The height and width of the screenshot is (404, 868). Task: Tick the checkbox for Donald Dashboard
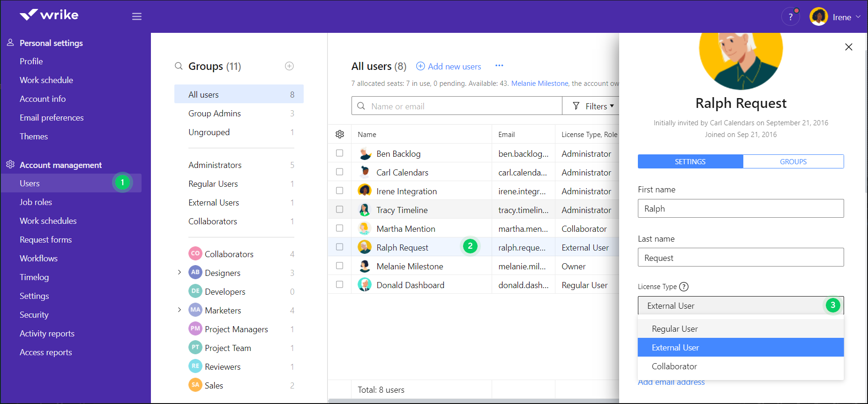339,284
